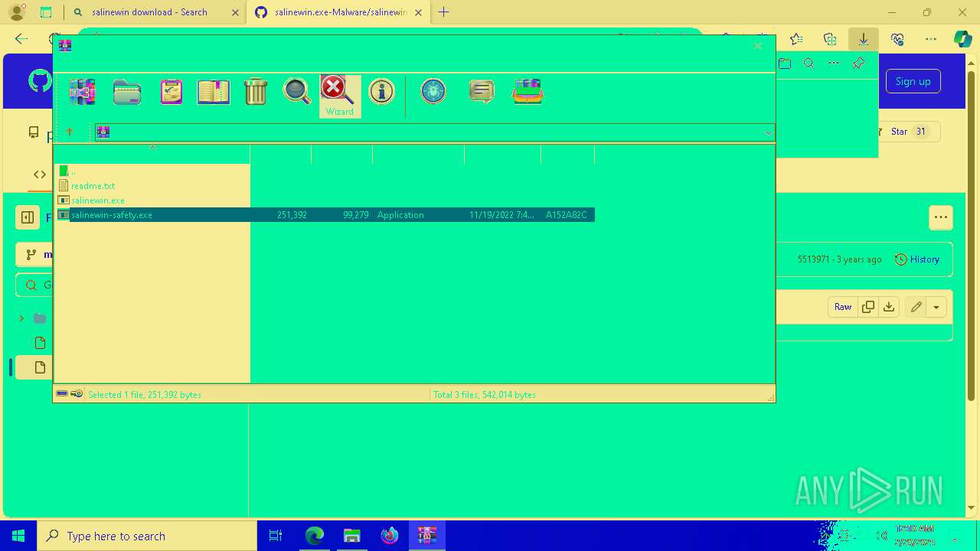Screen dimensions: 980x551
Task: Open the archive Comment tool
Action: click(x=482, y=92)
